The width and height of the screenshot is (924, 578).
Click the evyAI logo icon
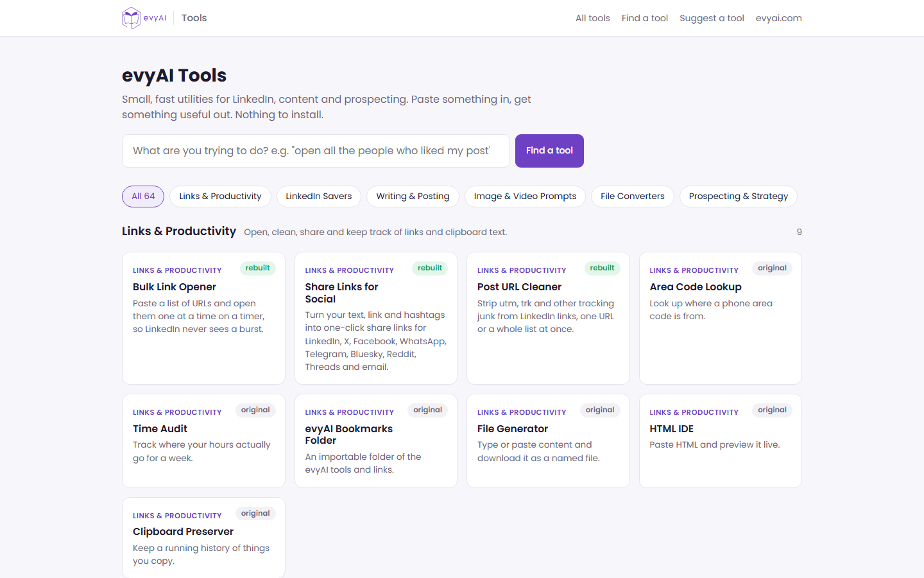coord(131,18)
